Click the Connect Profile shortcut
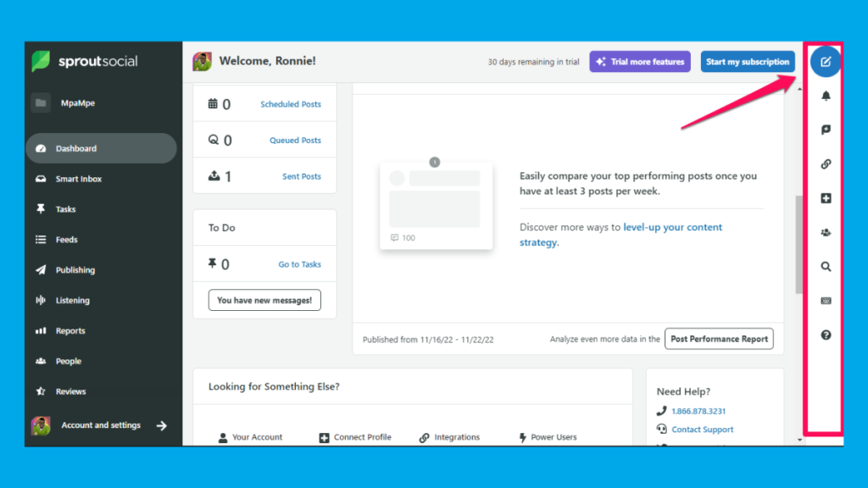 (355, 437)
